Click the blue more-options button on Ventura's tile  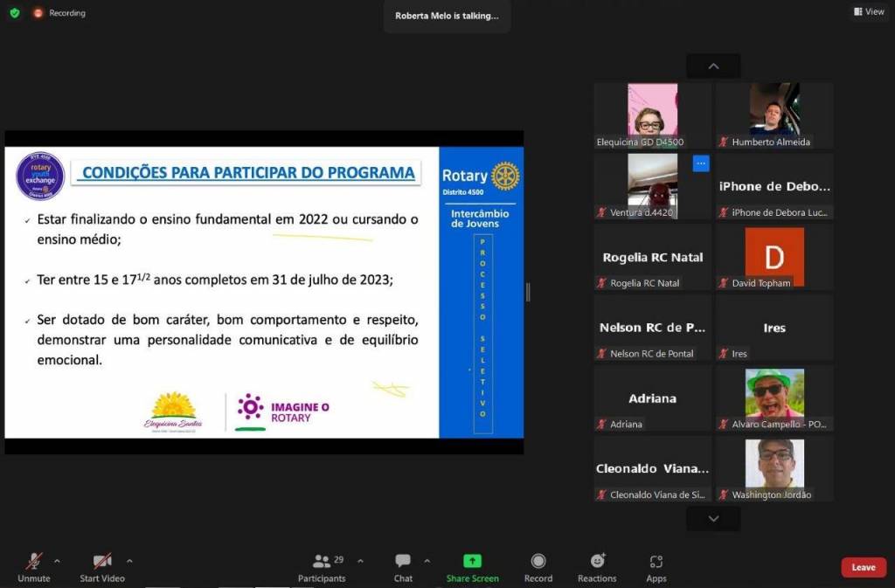point(701,163)
